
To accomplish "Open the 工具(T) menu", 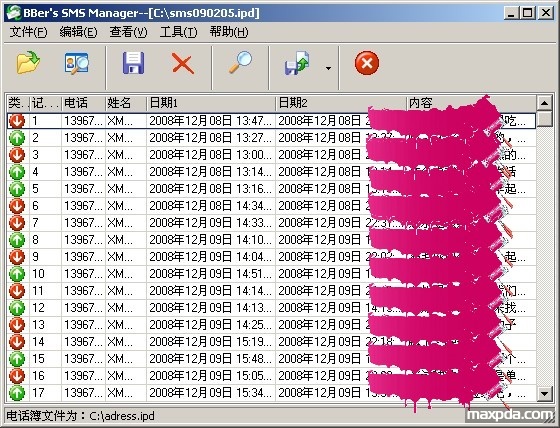I will point(178,32).
